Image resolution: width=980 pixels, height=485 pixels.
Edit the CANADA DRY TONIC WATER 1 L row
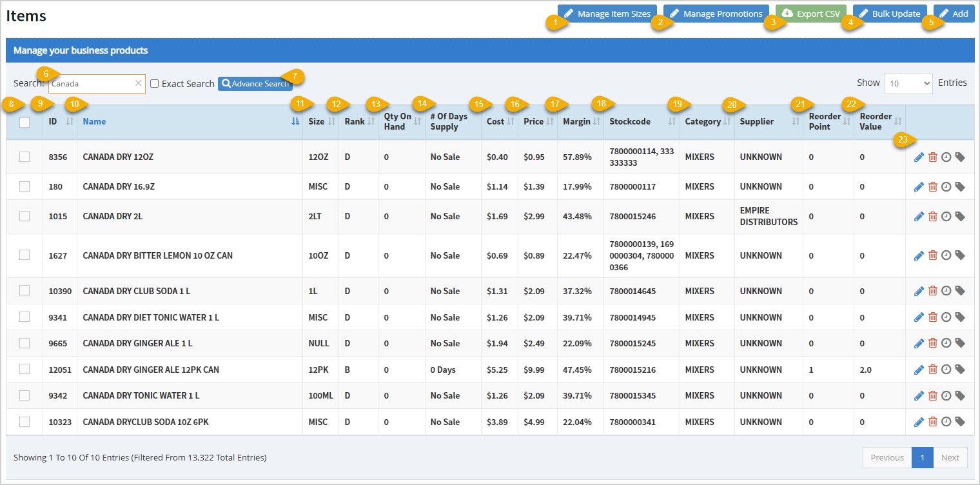919,395
